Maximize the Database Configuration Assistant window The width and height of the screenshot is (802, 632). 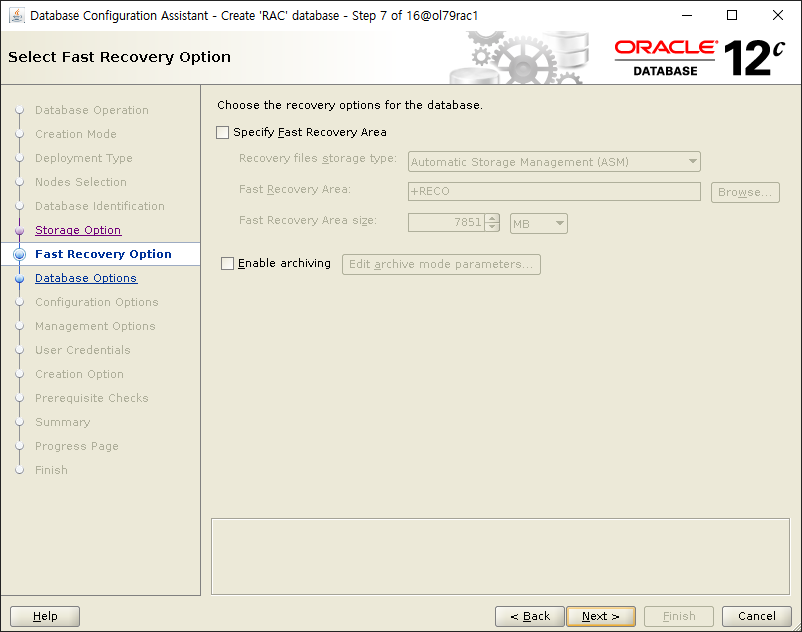(732, 15)
